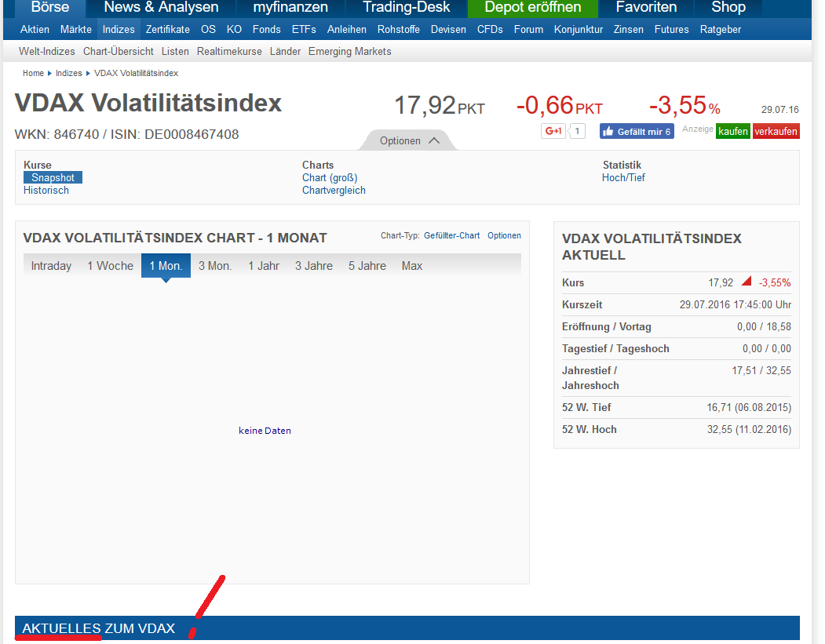Select Märkte in the navigation bar

(76, 30)
